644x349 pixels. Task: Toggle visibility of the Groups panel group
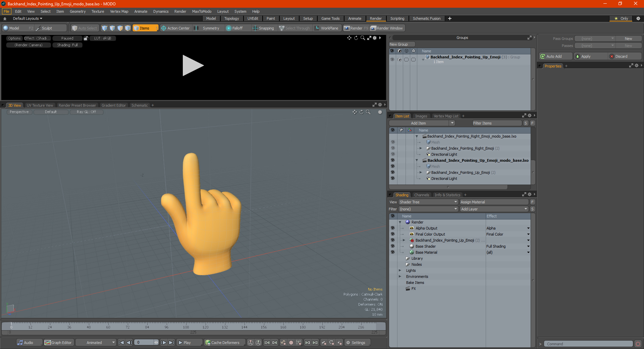click(392, 59)
